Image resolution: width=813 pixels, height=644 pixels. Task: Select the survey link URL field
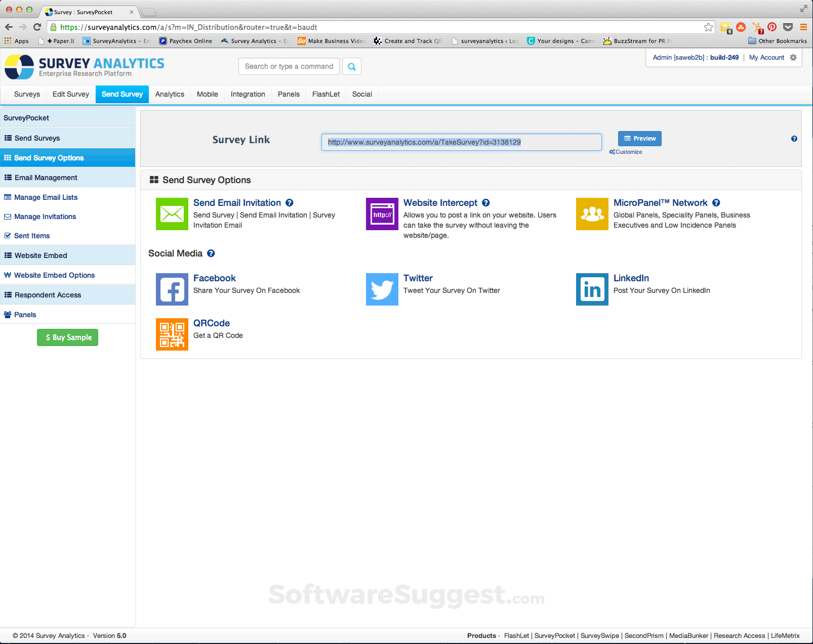click(x=461, y=142)
